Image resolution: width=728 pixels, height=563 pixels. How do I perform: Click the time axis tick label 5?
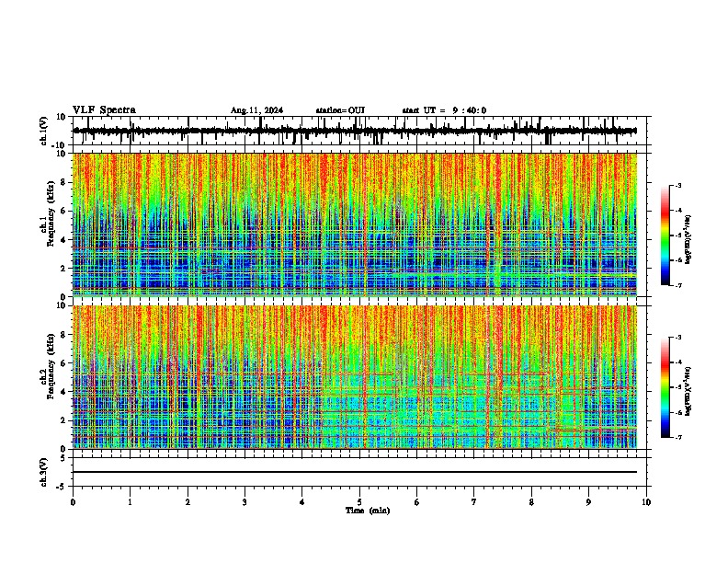(x=359, y=502)
